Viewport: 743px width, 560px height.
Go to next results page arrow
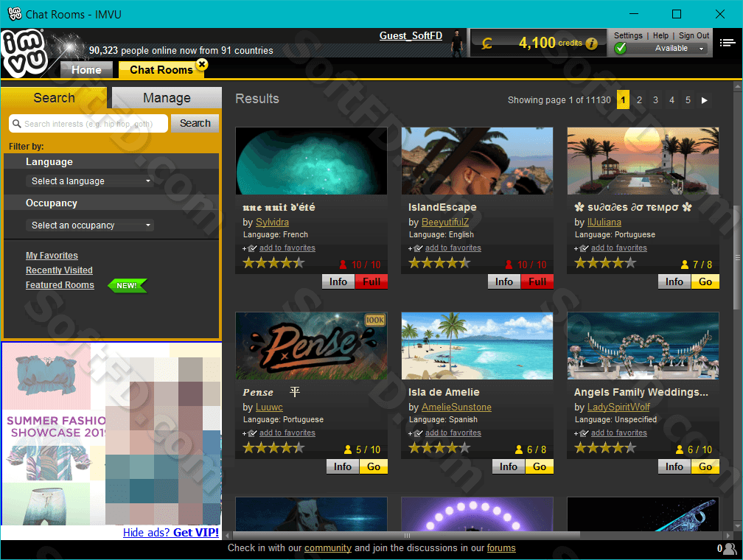[705, 100]
